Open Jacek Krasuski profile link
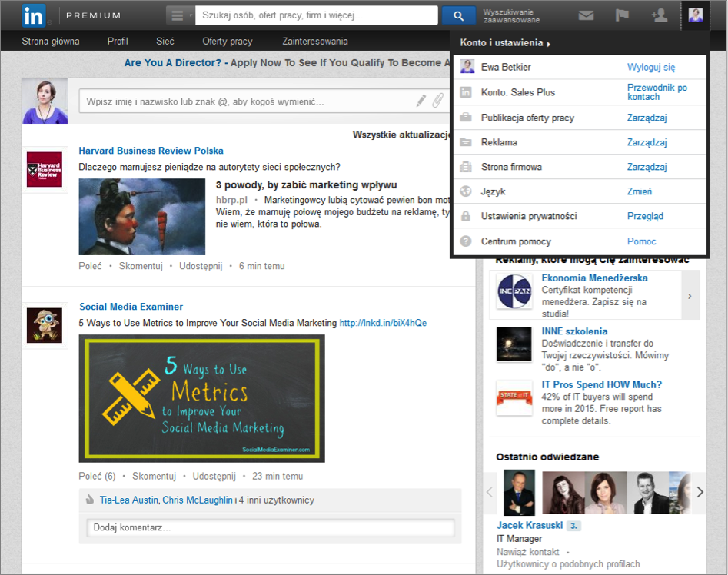 530,525
